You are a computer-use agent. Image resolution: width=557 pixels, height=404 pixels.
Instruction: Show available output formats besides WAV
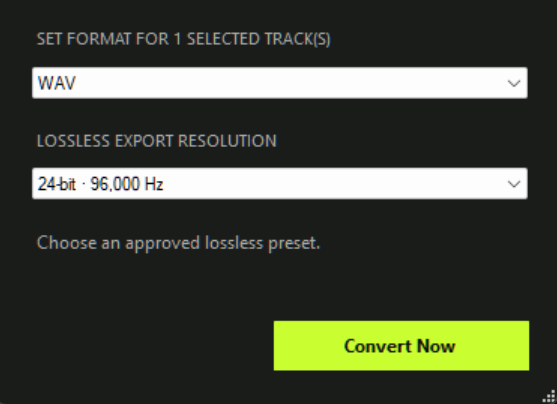[x=280, y=83]
